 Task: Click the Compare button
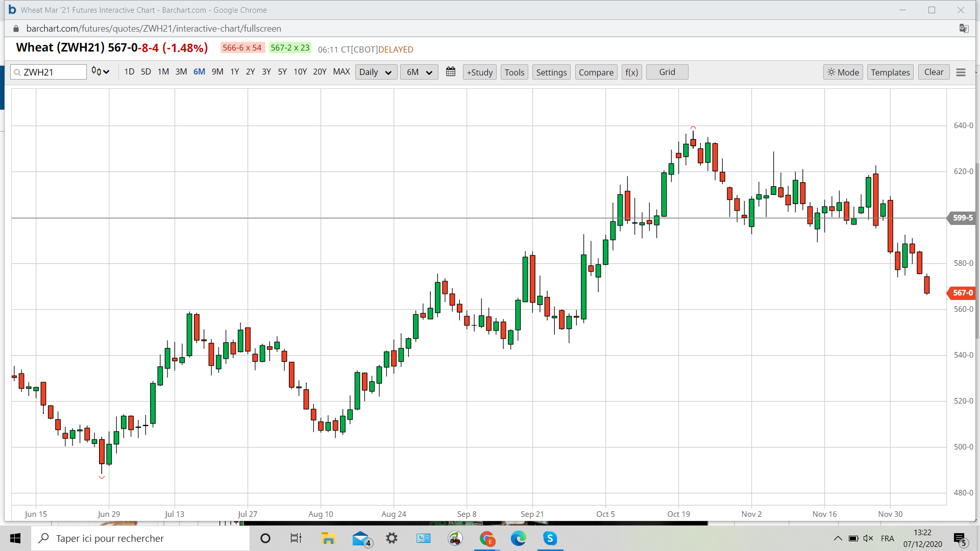596,72
